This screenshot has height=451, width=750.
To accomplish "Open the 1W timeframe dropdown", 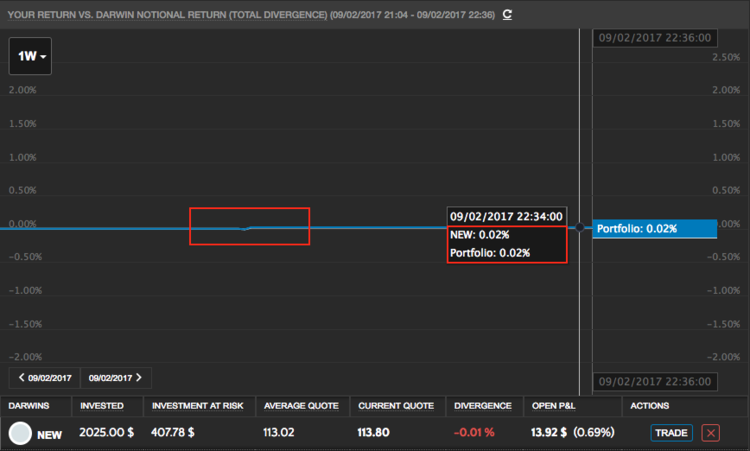I will [30, 56].
